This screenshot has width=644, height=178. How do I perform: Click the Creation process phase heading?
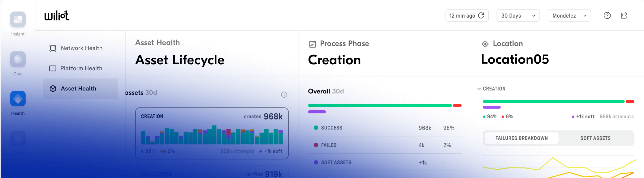coord(335,60)
